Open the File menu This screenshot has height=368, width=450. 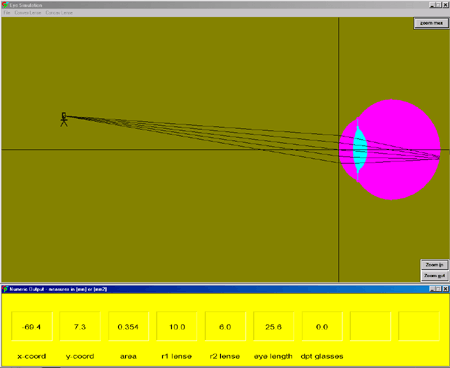[x=7, y=13]
